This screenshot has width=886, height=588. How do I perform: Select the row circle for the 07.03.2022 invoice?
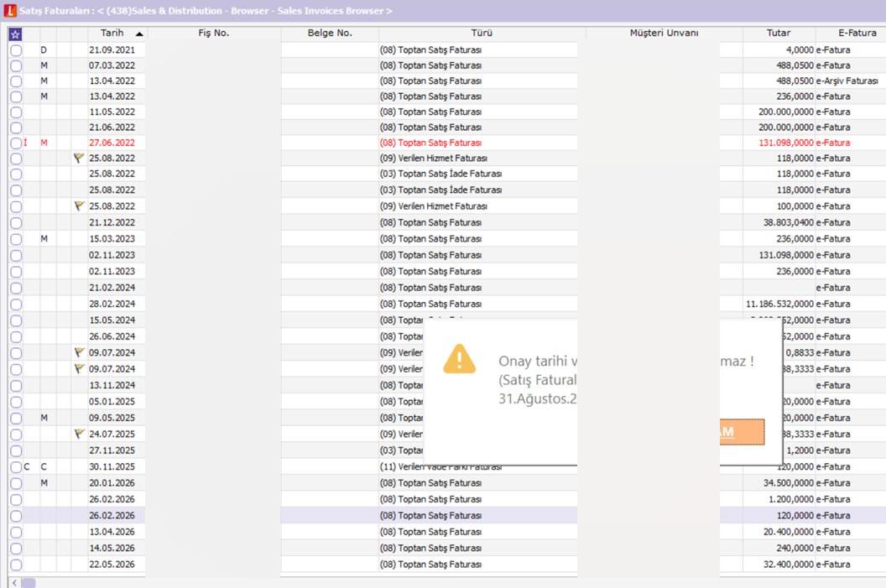pyautogui.click(x=16, y=65)
